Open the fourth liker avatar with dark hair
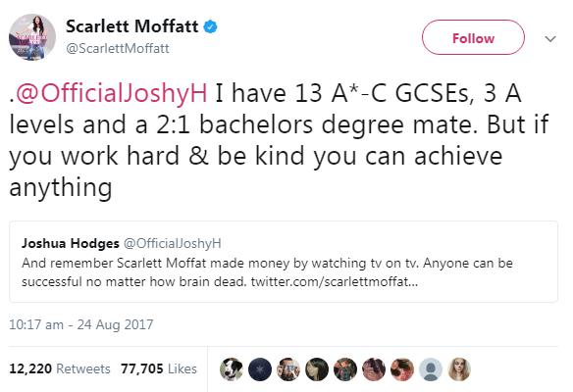573x392 pixels. (317, 369)
